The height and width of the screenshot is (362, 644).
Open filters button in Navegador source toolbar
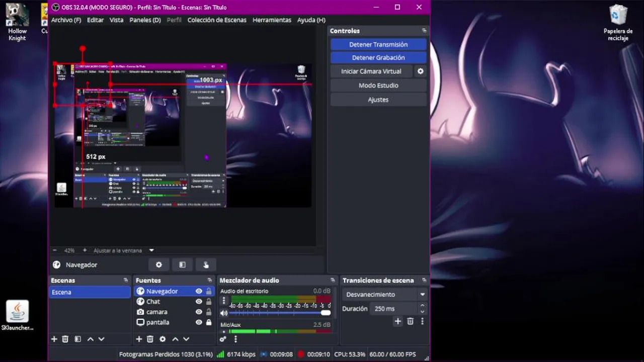click(x=182, y=265)
